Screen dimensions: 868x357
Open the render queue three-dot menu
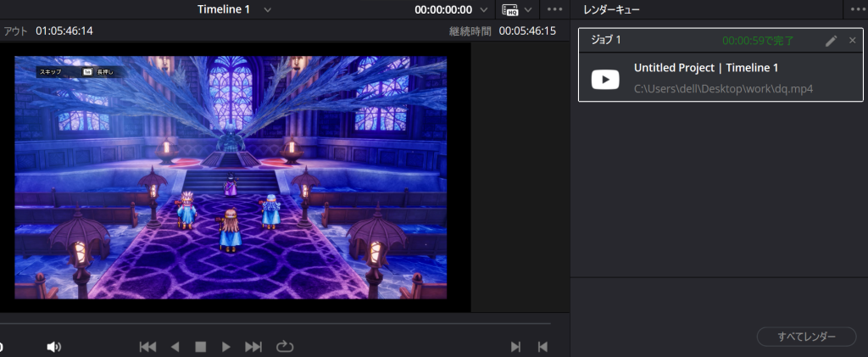coord(857,10)
